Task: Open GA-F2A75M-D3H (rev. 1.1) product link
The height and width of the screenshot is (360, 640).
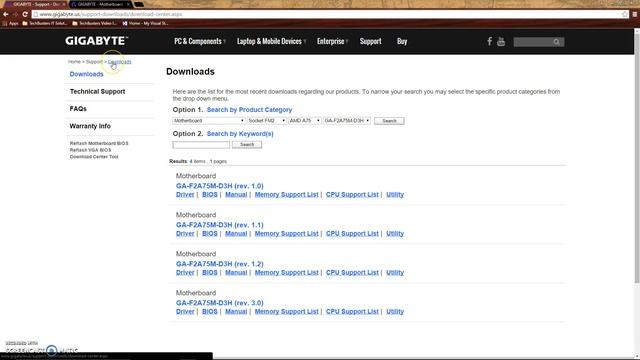Action: pos(220,225)
